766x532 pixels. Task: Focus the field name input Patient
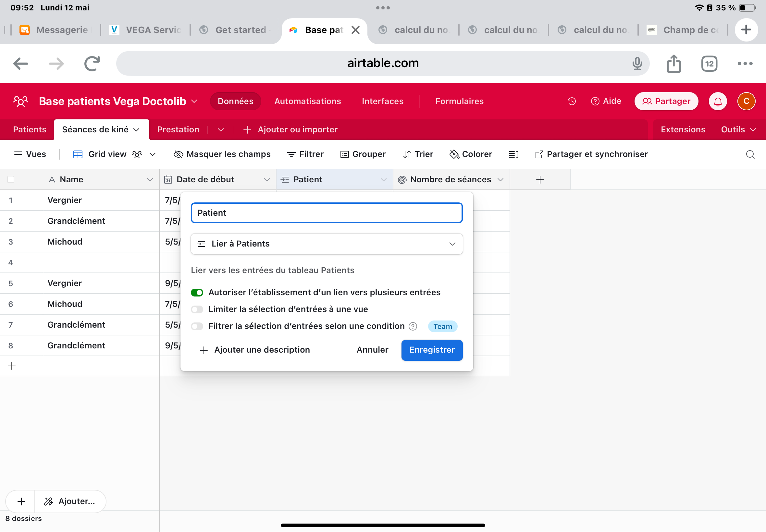(x=327, y=213)
